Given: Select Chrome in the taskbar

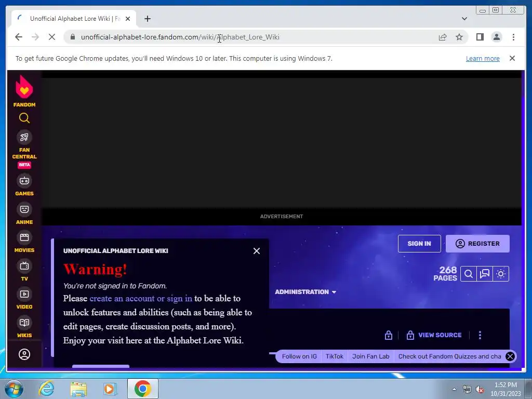Looking at the screenshot, I should (x=142, y=389).
